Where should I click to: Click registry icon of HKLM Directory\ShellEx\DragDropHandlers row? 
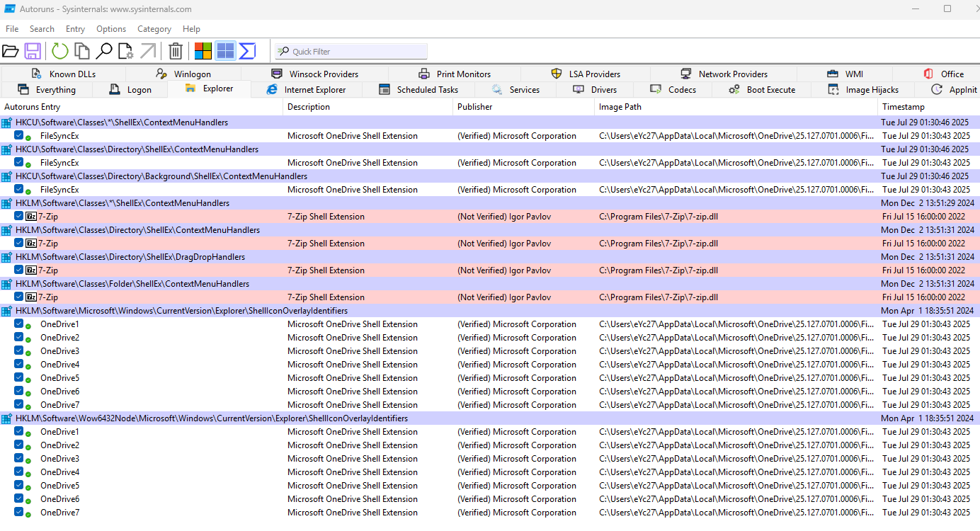click(7, 257)
